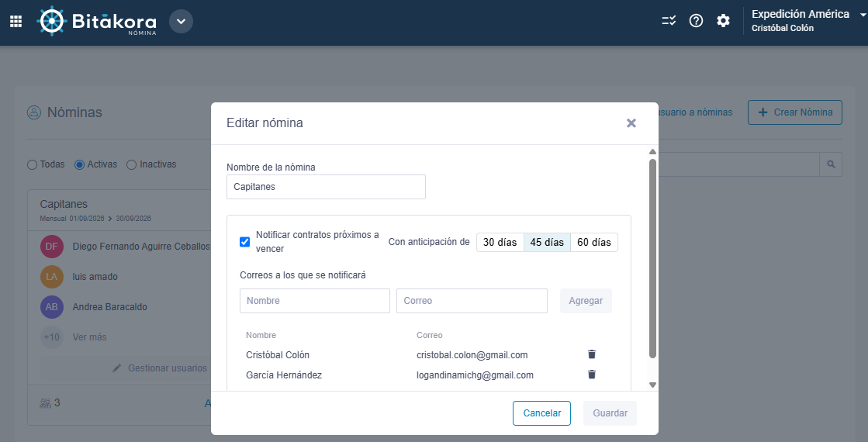Click the Cancelar button

click(x=542, y=413)
